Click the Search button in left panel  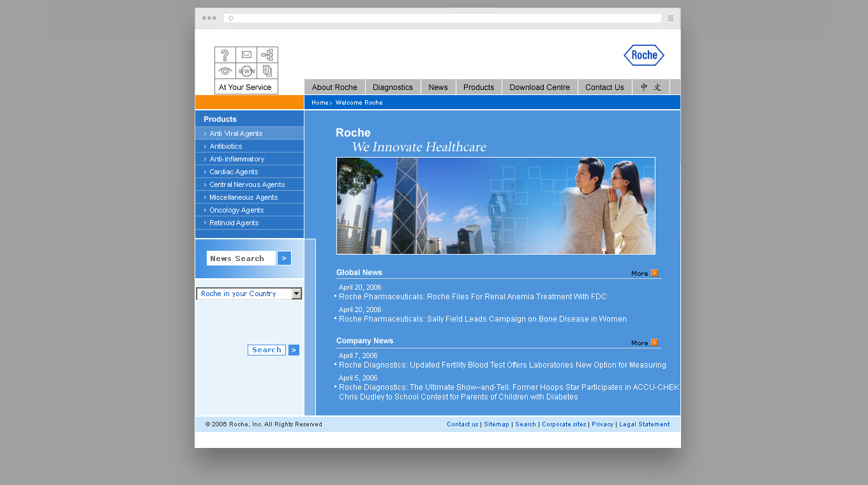click(x=267, y=350)
